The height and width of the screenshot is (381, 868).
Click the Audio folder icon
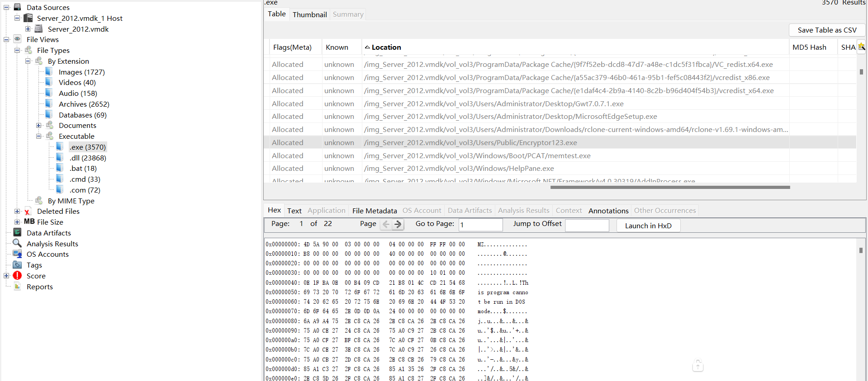(49, 93)
